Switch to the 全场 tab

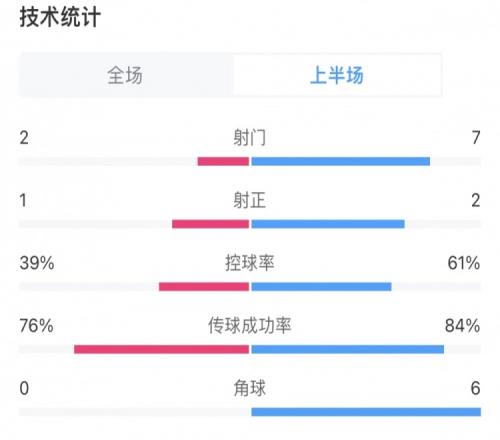tap(125, 75)
